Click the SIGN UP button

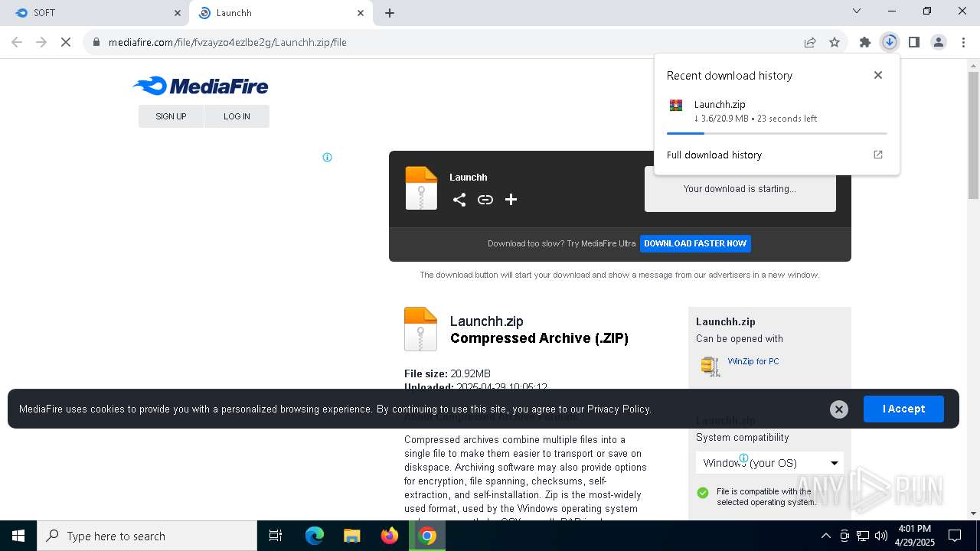[x=171, y=116]
